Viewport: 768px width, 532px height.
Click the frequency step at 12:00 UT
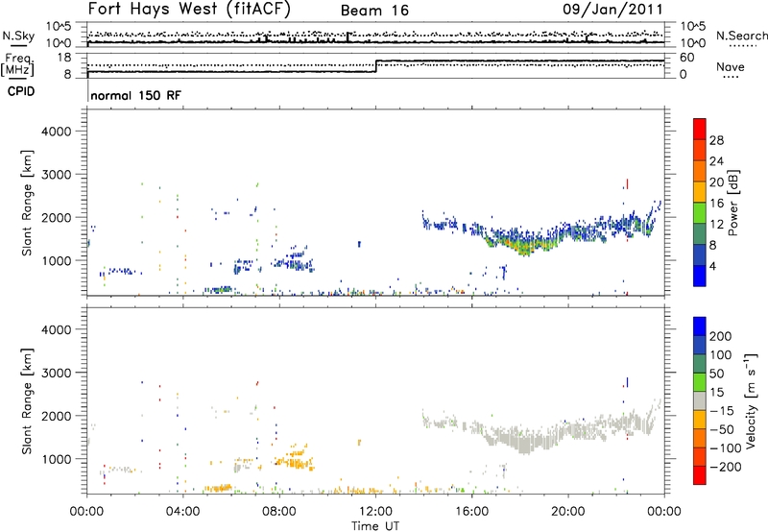375,66
